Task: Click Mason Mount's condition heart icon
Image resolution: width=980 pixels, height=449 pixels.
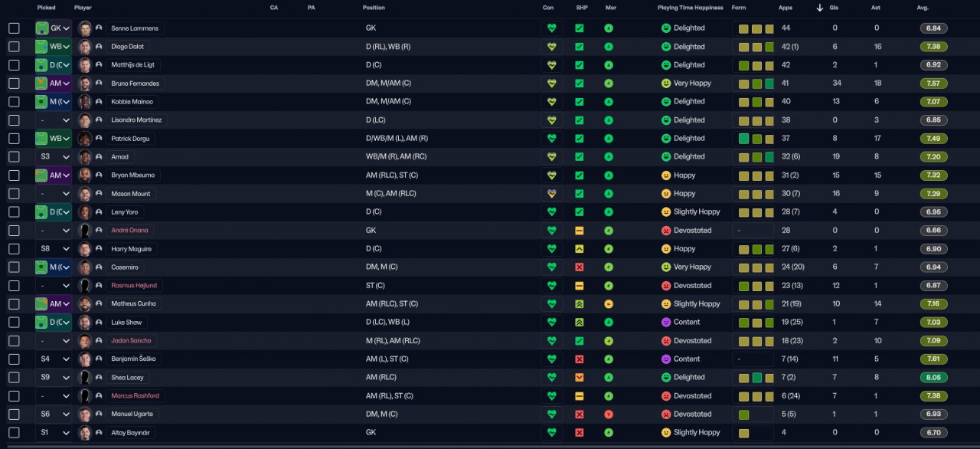Action: pos(550,194)
